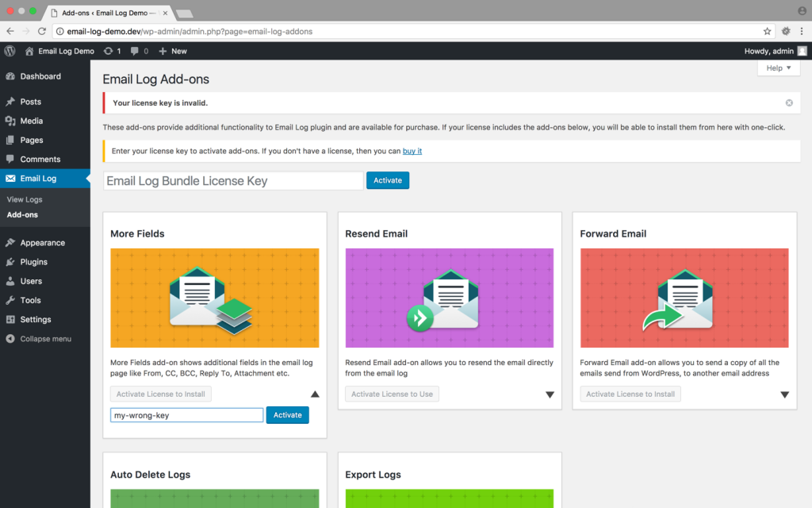Click the Howdy, admin account menu
This screenshot has height=508, width=812.
[776, 51]
